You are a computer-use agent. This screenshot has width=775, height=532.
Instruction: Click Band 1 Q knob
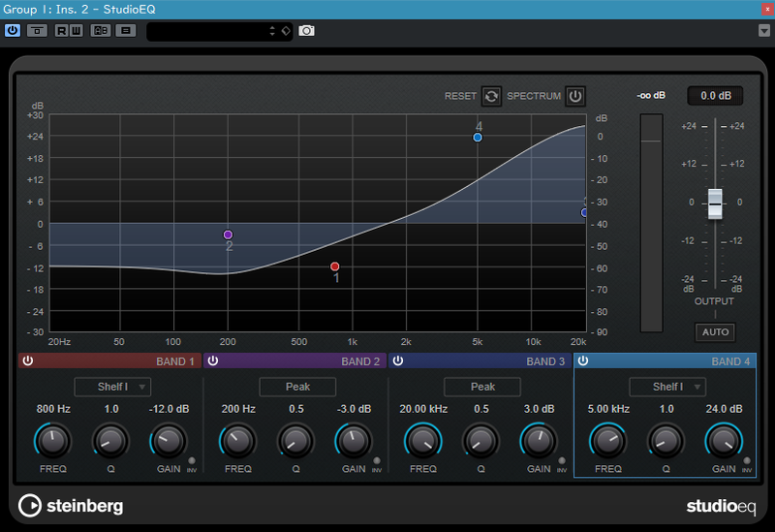click(110, 441)
